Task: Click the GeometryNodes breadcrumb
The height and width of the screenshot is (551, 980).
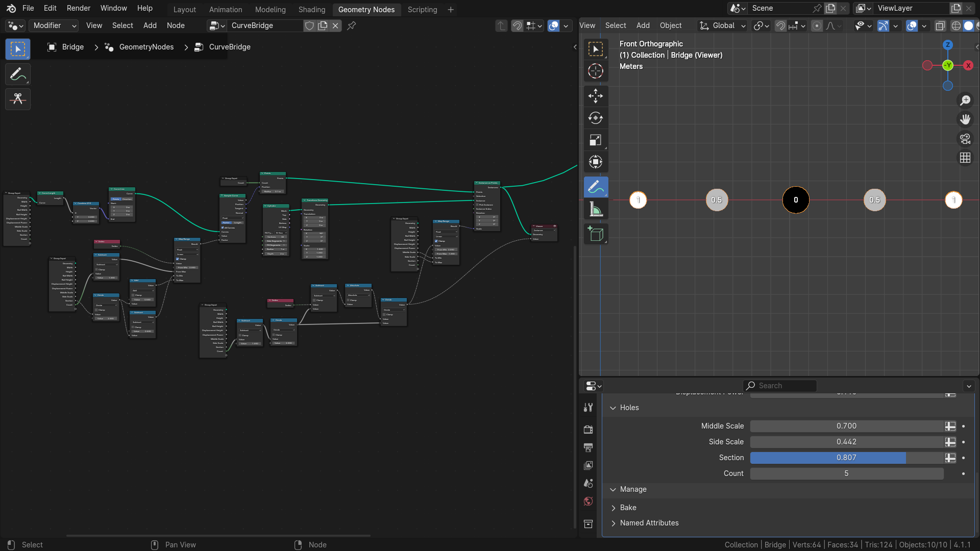Action: click(x=139, y=47)
